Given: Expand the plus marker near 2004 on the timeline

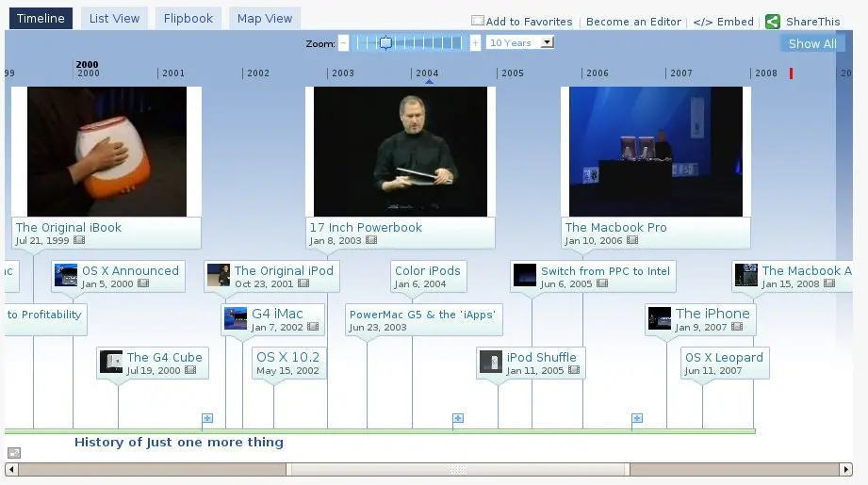Looking at the screenshot, I should coord(458,418).
